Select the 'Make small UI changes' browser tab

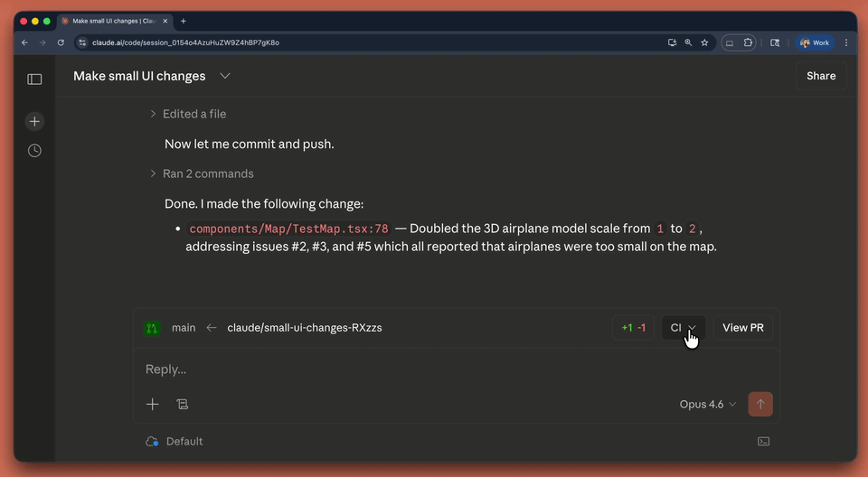point(110,21)
